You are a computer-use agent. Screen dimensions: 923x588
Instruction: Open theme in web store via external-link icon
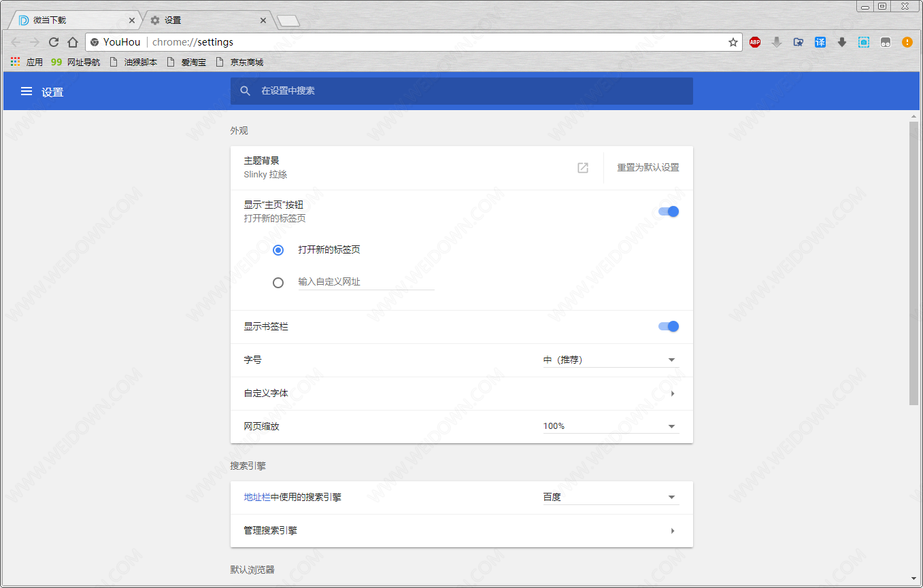[x=583, y=168]
